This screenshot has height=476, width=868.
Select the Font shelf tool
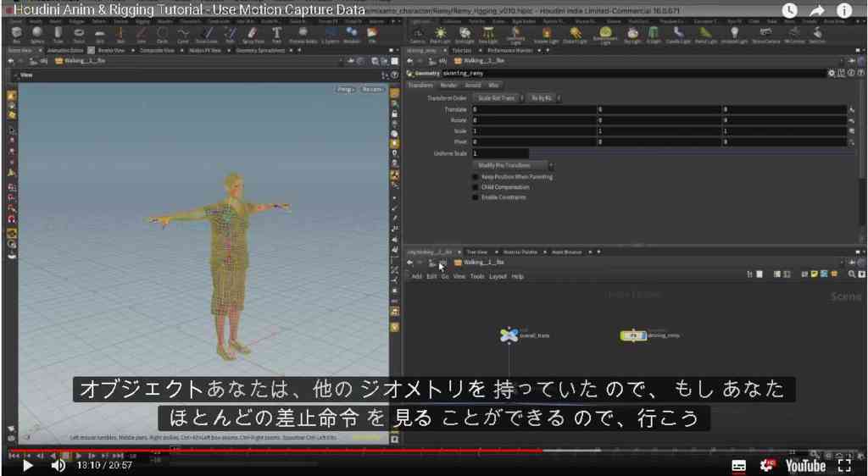coord(277,35)
